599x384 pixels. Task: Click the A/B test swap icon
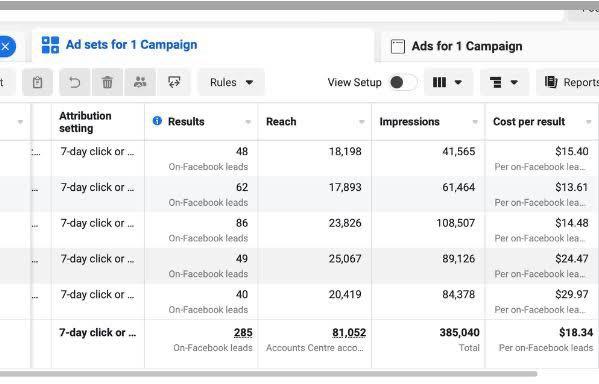tap(174, 82)
